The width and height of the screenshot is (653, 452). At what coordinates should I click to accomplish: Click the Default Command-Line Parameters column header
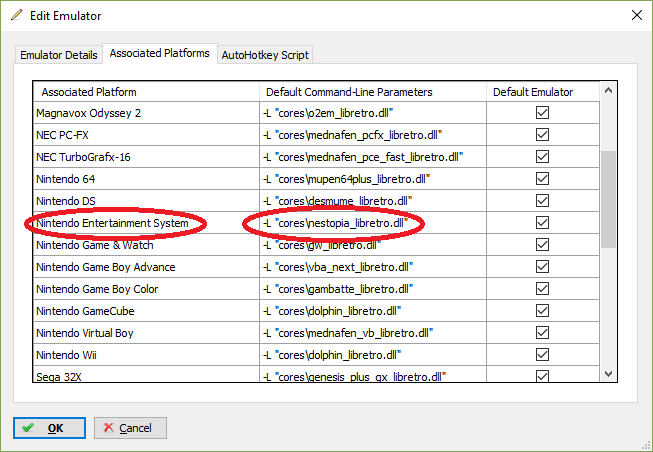373,92
